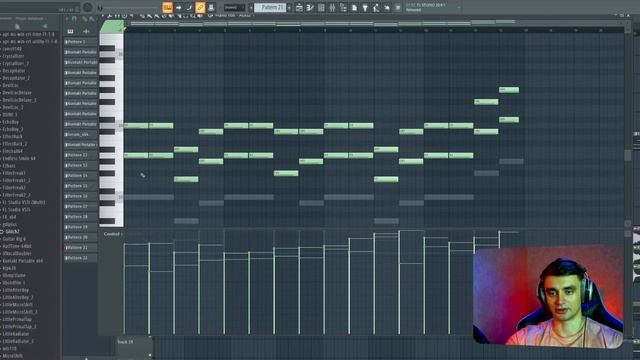Image resolution: width=640 pixels, height=360 pixels.
Task: Click the icon right of the orange link icon
Action: [x=211, y=7]
